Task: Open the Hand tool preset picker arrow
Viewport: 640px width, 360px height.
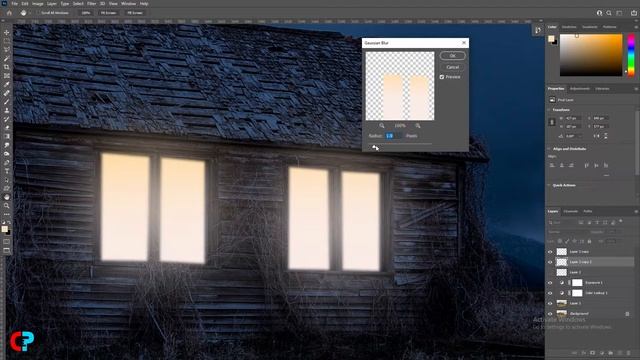Action: tap(31, 13)
